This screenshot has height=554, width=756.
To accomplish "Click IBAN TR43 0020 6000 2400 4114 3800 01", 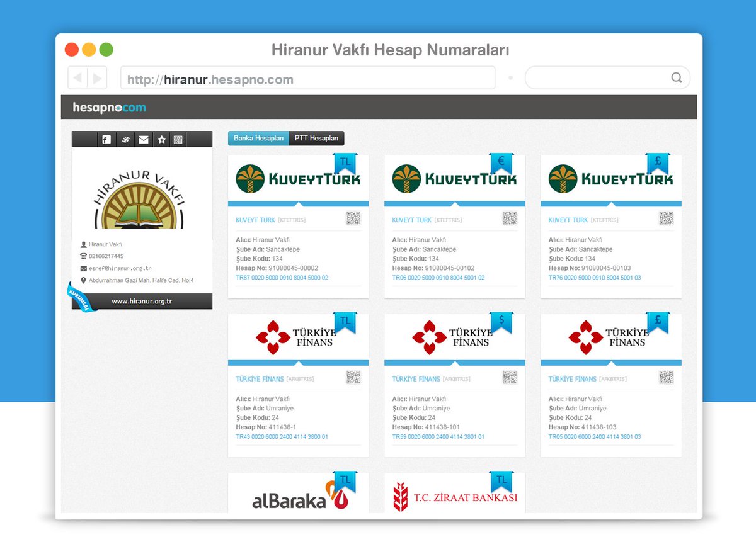I will (282, 437).
